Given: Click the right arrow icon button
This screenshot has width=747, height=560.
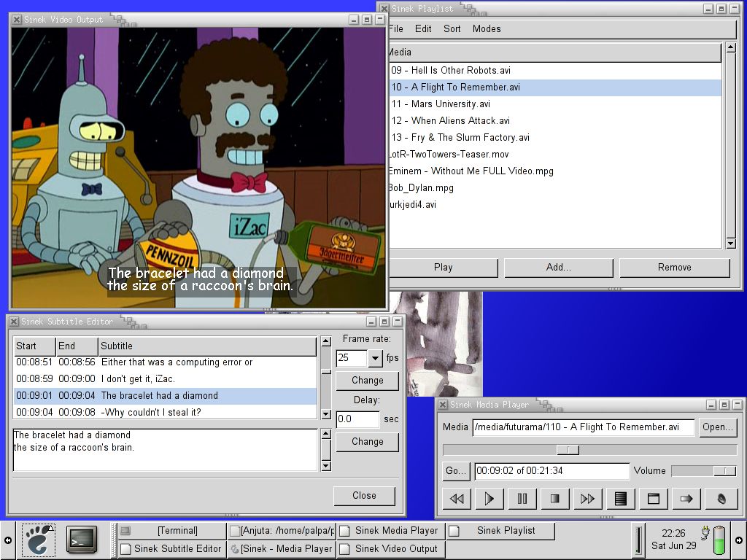Looking at the screenshot, I should tap(686, 499).
